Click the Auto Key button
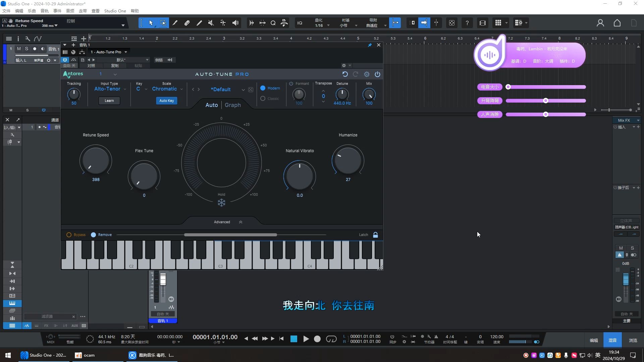This screenshot has height=362, width=644. pyautogui.click(x=167, y=101)
